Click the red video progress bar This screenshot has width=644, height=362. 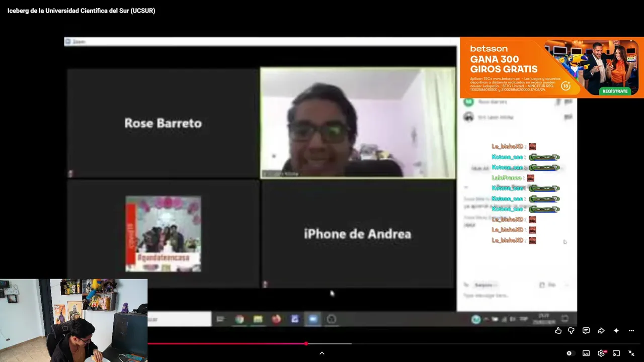226,344
